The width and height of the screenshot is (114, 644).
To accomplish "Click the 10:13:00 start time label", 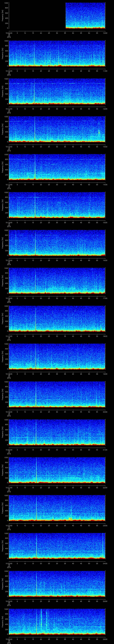I will tap(9, 184).
